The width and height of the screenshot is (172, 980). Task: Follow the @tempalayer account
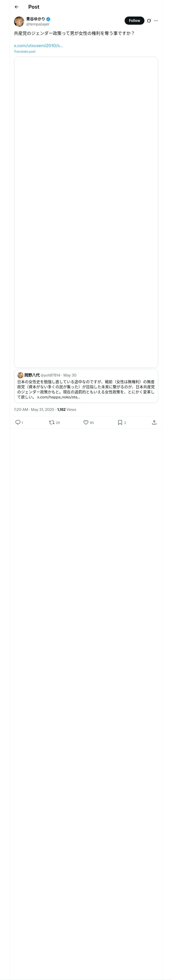134,21
